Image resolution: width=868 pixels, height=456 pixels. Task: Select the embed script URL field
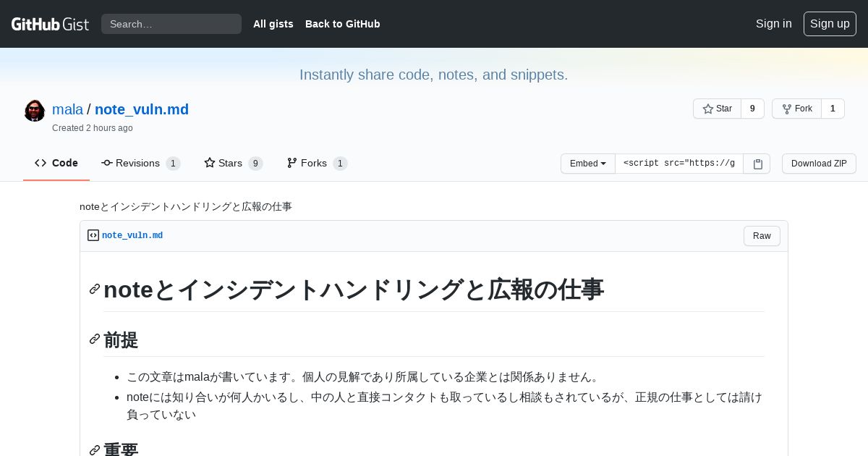[x=679, y=164]
